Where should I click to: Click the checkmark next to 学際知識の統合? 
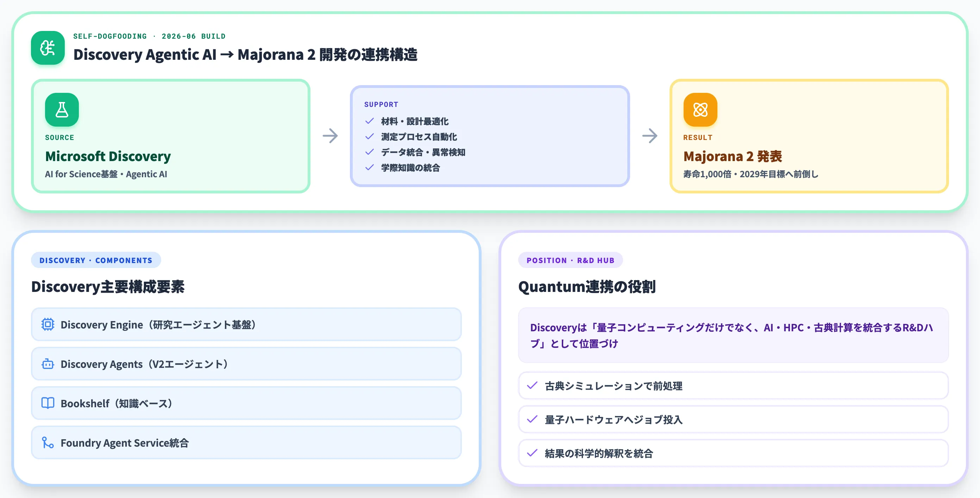[369, 168]
